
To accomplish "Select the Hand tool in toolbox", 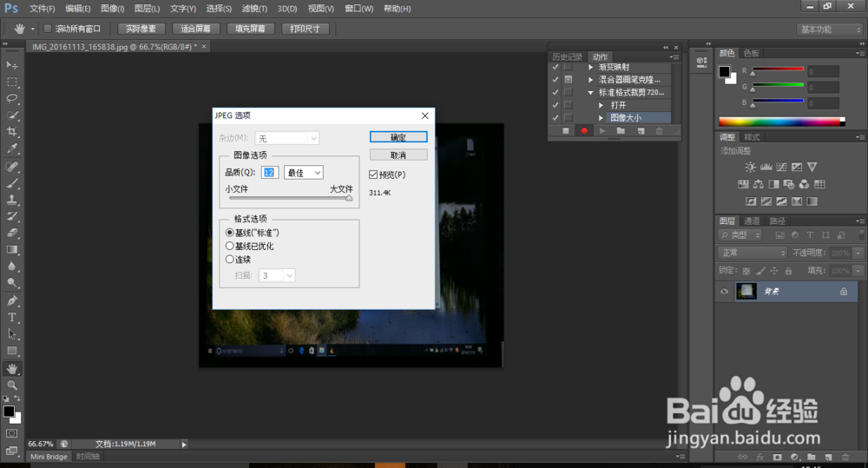I will point(11,369).
